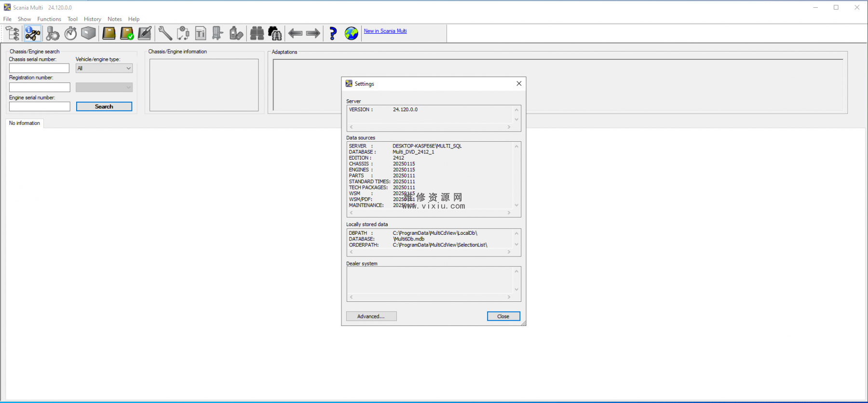
Task: Select the chassis information toolbar icon
Action: click(x=32, y=33)
